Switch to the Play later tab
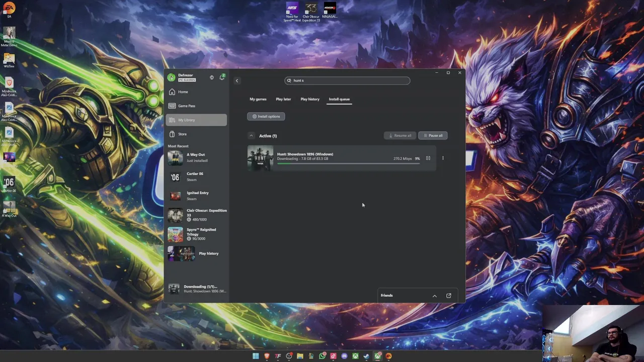Image resolution: width=644 pixels, height=362 pixels. (x=283, y=99)
